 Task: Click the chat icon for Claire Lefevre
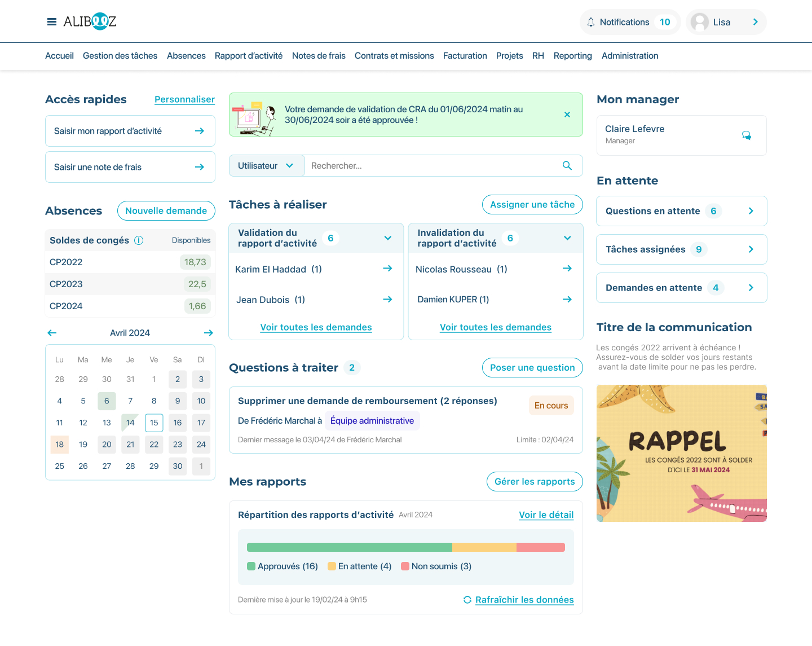(747, 135)
